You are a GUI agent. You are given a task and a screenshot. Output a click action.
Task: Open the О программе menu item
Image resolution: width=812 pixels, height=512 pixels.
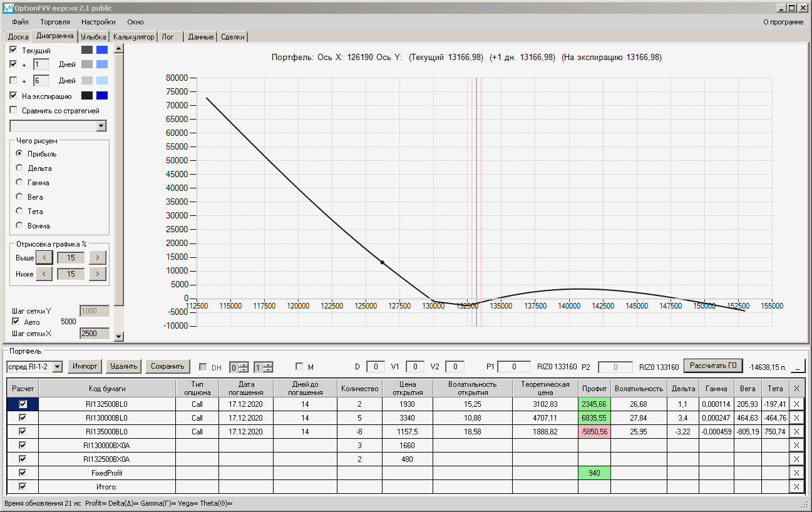tap(783, 22)
